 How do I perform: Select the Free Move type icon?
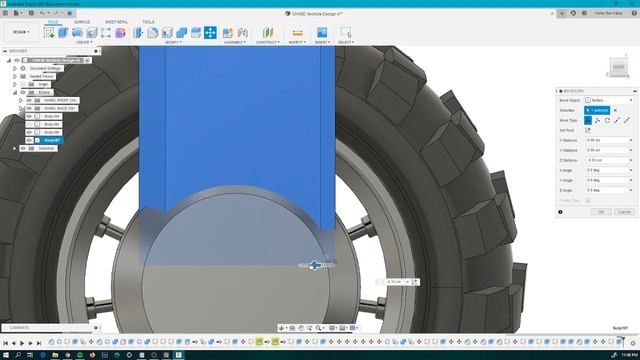tap(588, 120)
